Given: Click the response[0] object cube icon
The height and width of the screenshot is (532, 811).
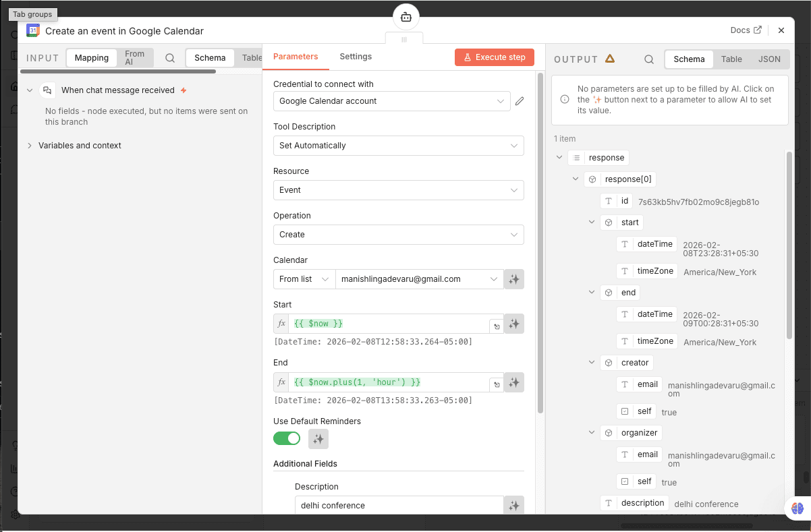Looking at the screenshot, I should pyautogui.click(x=592, y=179).
